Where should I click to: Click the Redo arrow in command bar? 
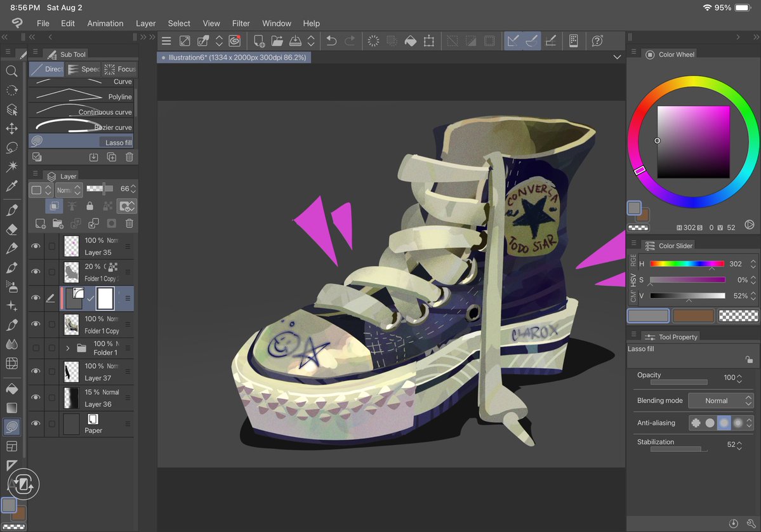click(x=350, y=41)
